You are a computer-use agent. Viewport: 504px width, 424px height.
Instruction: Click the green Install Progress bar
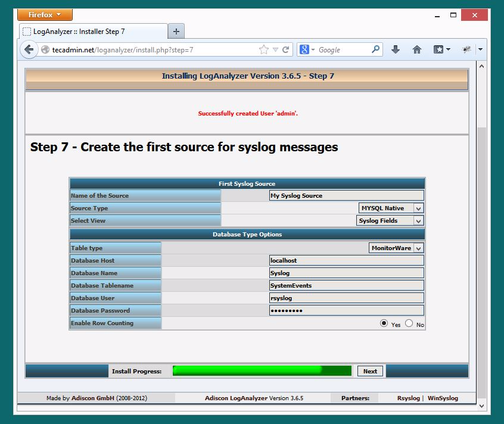pyautogui.click(x=262, y=370)
